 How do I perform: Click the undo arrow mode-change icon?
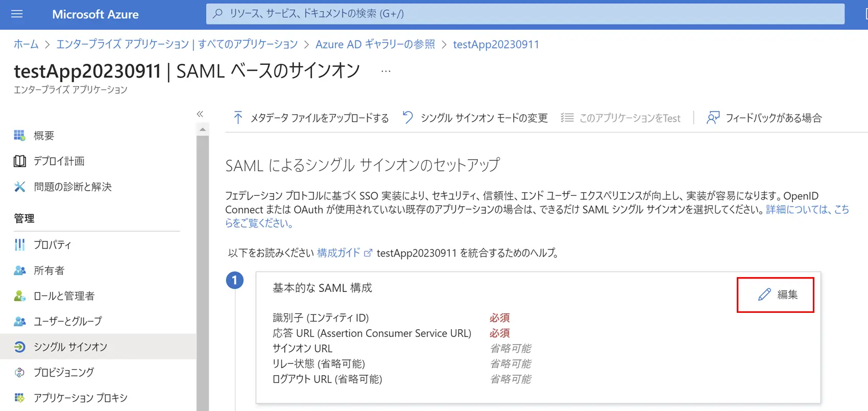coord(407,118)
